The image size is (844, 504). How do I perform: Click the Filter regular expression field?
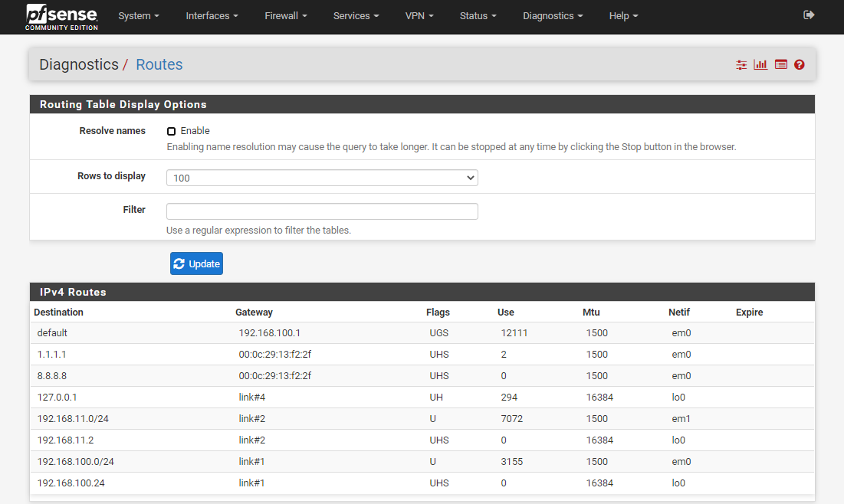click(322, 211)
